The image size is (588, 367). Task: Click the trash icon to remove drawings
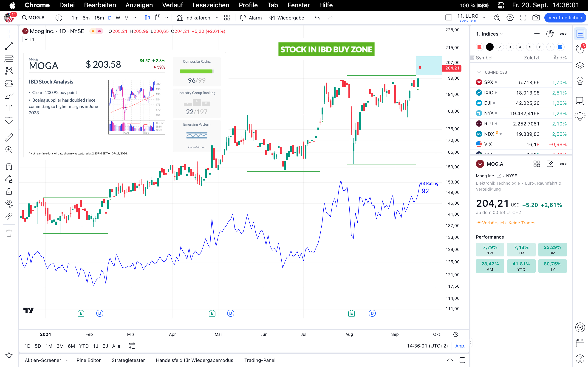pyautogui.click(x=9, y=233)
